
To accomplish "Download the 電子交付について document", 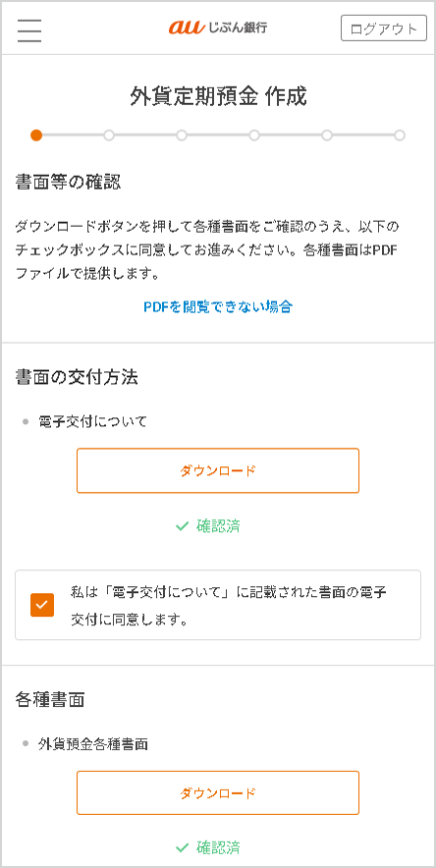I will [x=218, y=470].
